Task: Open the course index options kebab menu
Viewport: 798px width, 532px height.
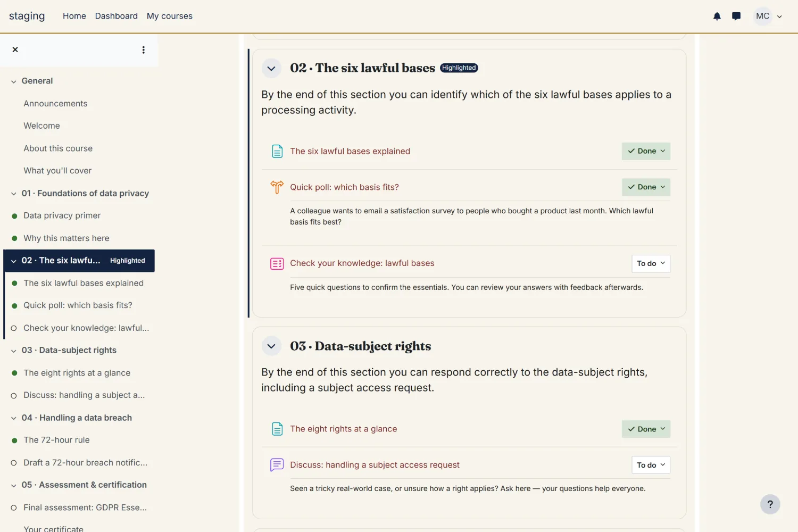Action: (x=143, y=49)
